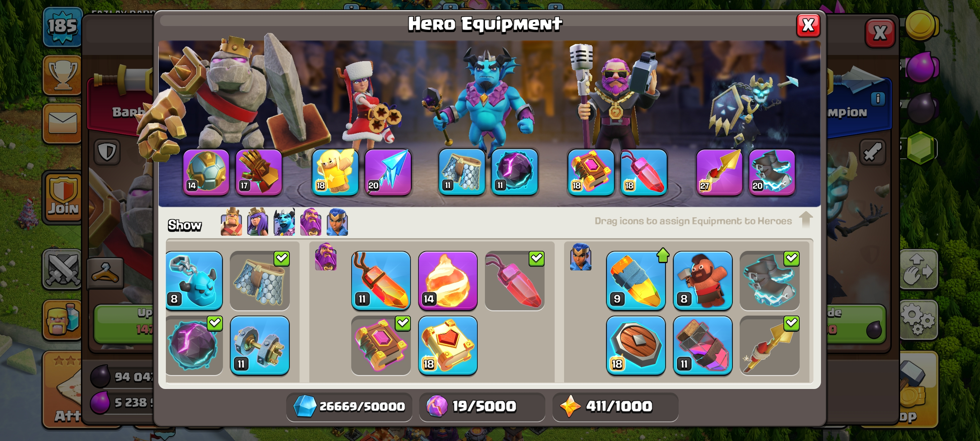980x441 pixels.
Task: Pick the Henchmen Puppet equipment level 8
Action: pos(194,281)
